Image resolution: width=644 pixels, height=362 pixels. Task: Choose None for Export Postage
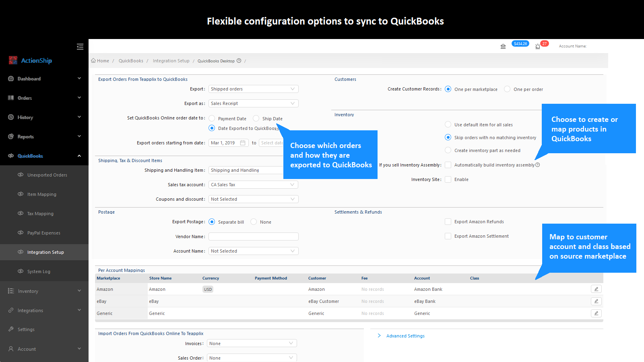click(254, 222)
